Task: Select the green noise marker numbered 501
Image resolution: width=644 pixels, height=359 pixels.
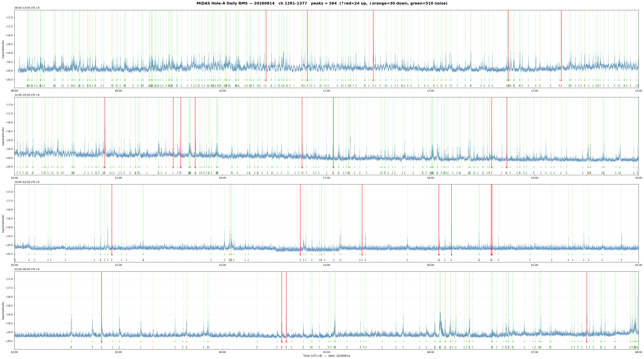Action: click(x=382, y=342)
